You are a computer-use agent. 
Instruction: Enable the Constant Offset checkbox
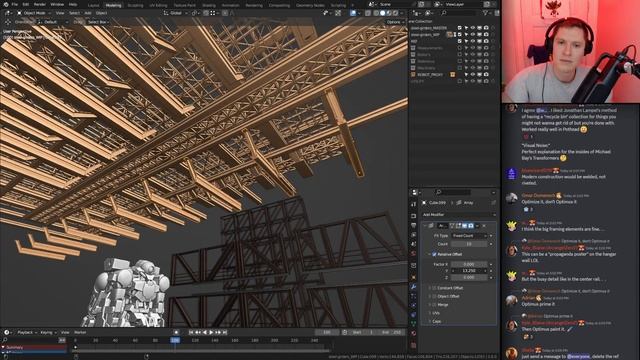(434, 288)
